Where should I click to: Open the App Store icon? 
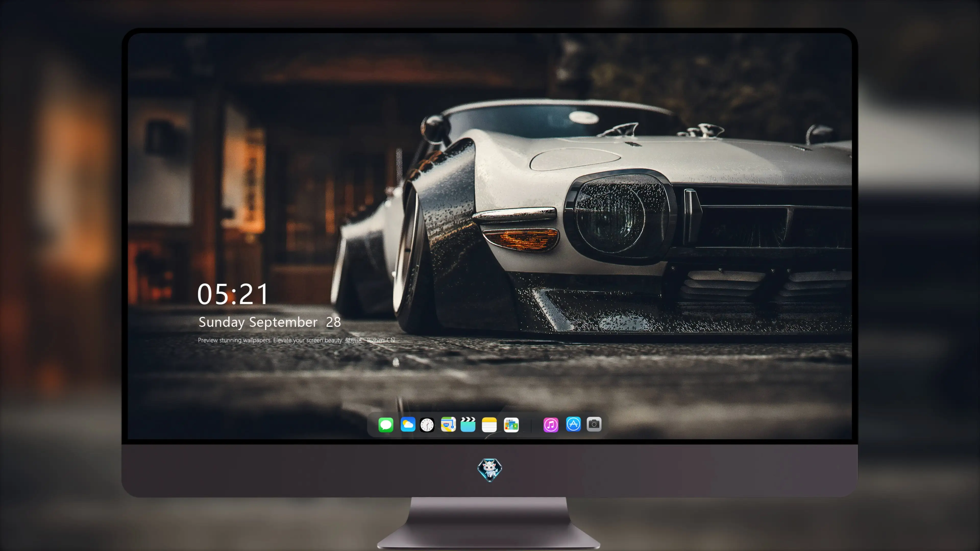pyautogui.click(x=573, y=424)
